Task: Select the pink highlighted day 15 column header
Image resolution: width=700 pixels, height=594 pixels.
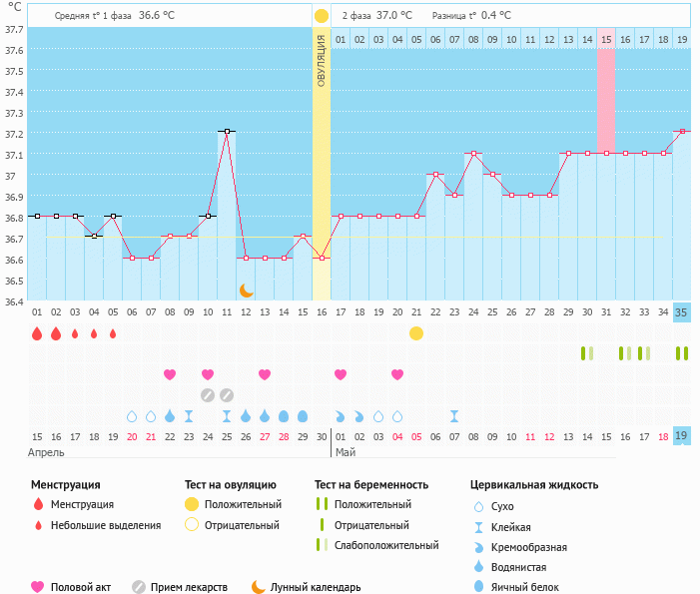Action: 606,39
